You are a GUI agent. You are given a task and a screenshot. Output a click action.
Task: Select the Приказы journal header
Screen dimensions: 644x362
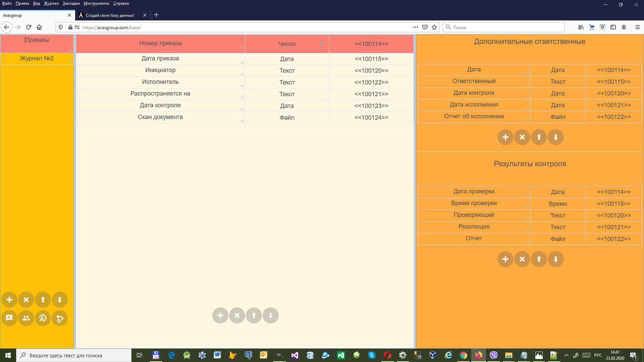[37, 40]
